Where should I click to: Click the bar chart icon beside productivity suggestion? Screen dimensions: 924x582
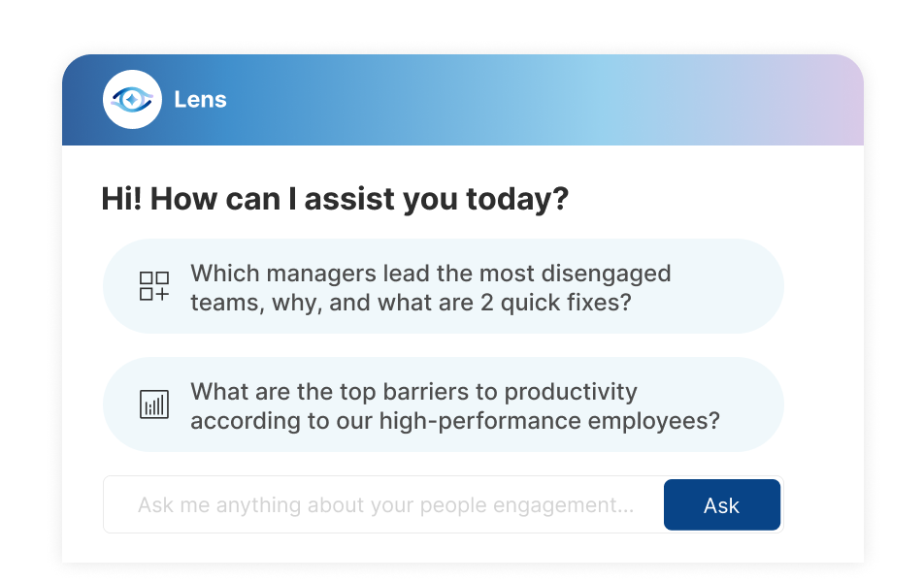(x=153, y=404)
